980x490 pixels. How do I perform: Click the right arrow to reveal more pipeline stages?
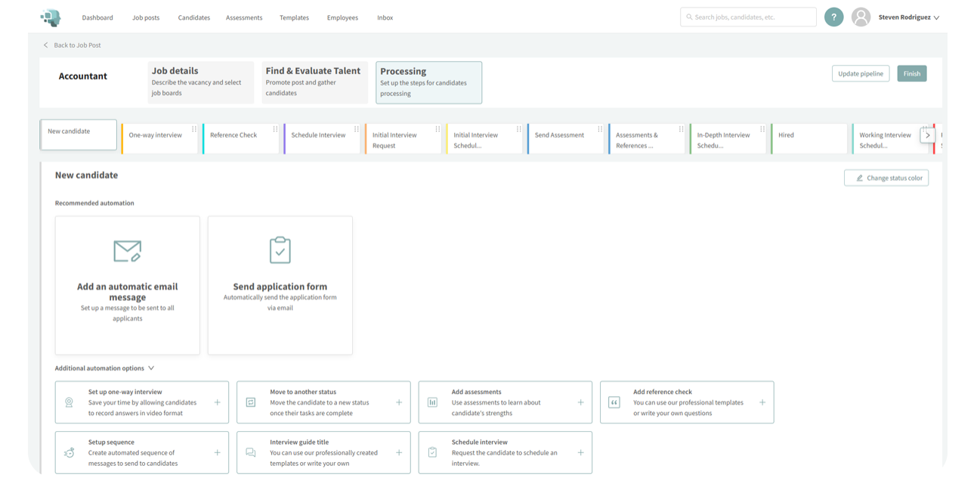coord(928,135)
